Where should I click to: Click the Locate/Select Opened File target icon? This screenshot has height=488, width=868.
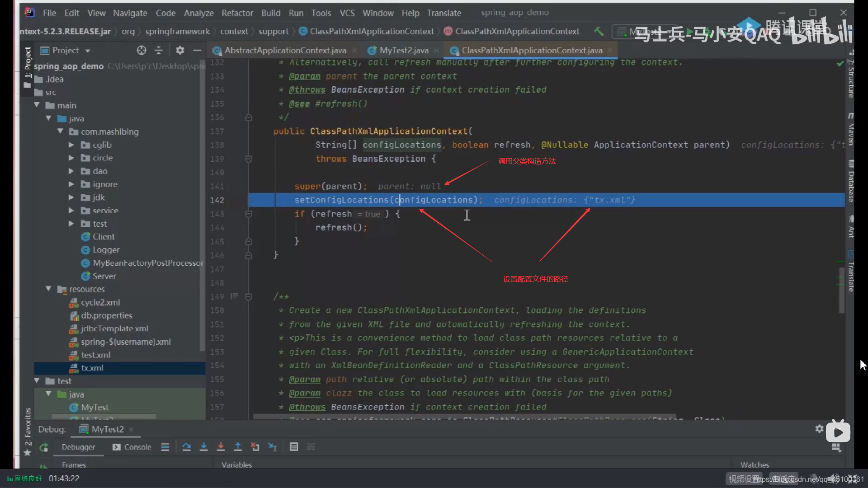(x=142, y=50)
